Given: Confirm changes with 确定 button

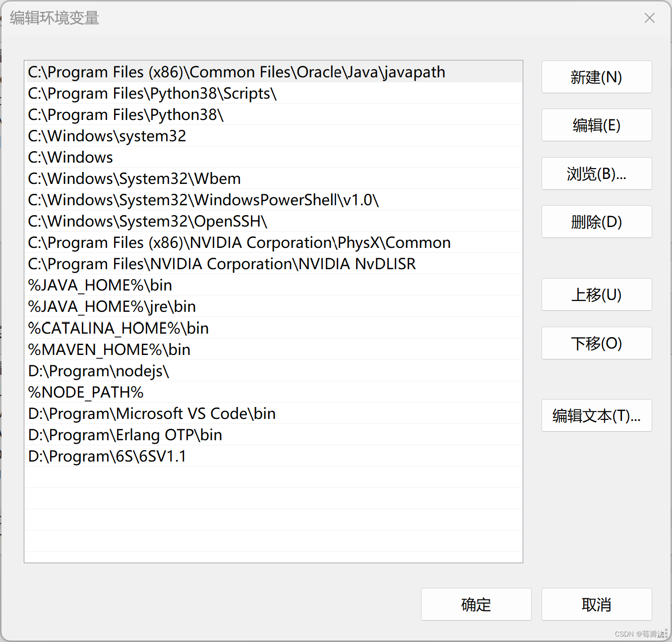Looking at the screenshot, I should (475, 604).
